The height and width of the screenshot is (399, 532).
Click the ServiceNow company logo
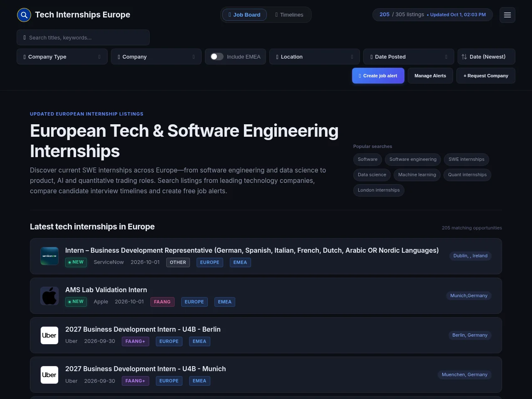(x=49, y=256)
